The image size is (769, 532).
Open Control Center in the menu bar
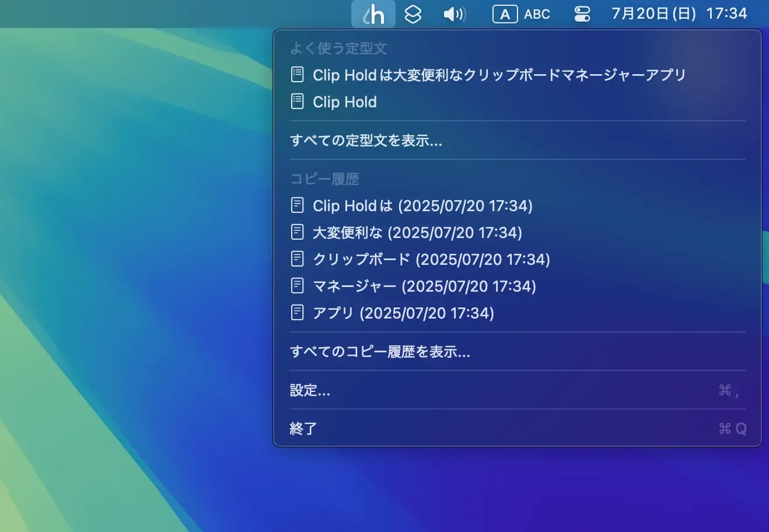[x=582, y=14]
